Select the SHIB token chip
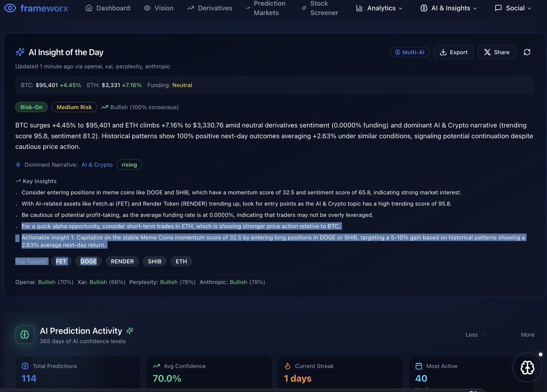This screenshot has height=392, width=547. tap(155, 261)
